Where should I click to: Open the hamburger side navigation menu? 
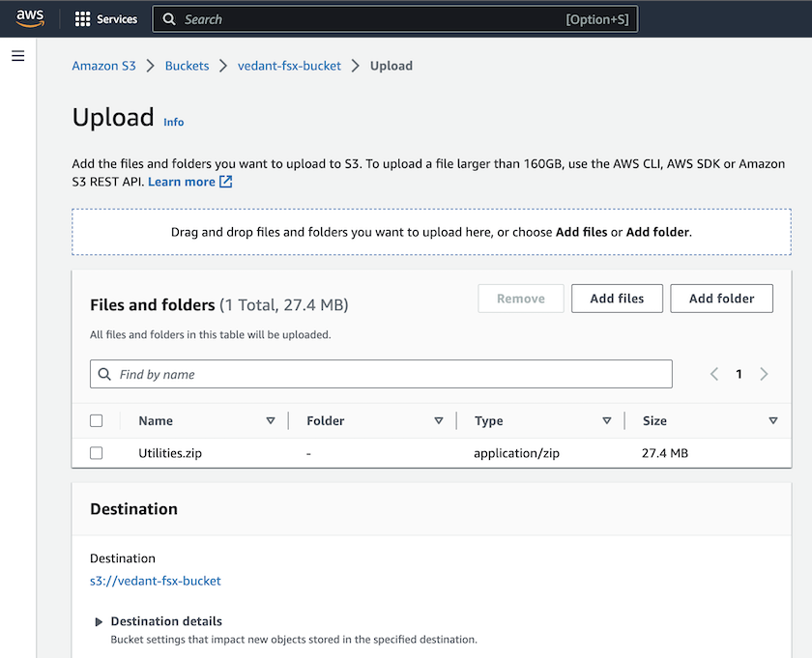[x=18, y=56]
